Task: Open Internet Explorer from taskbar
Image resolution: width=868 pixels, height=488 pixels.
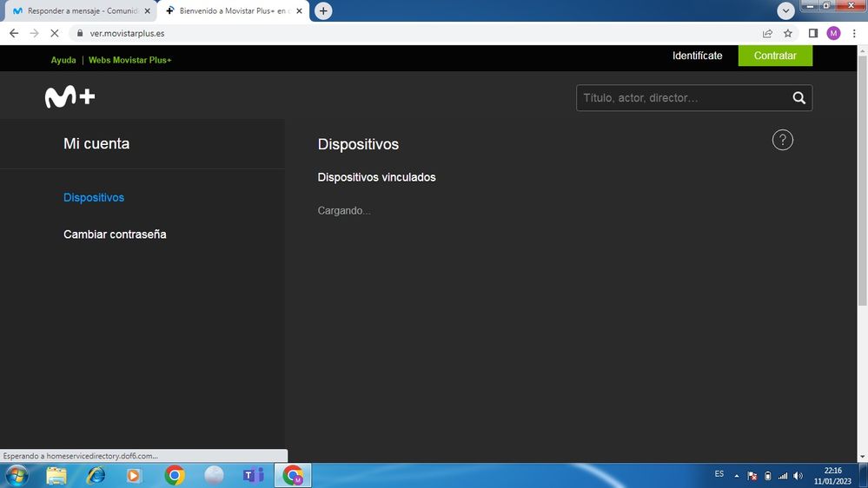Action: point(96,475)
